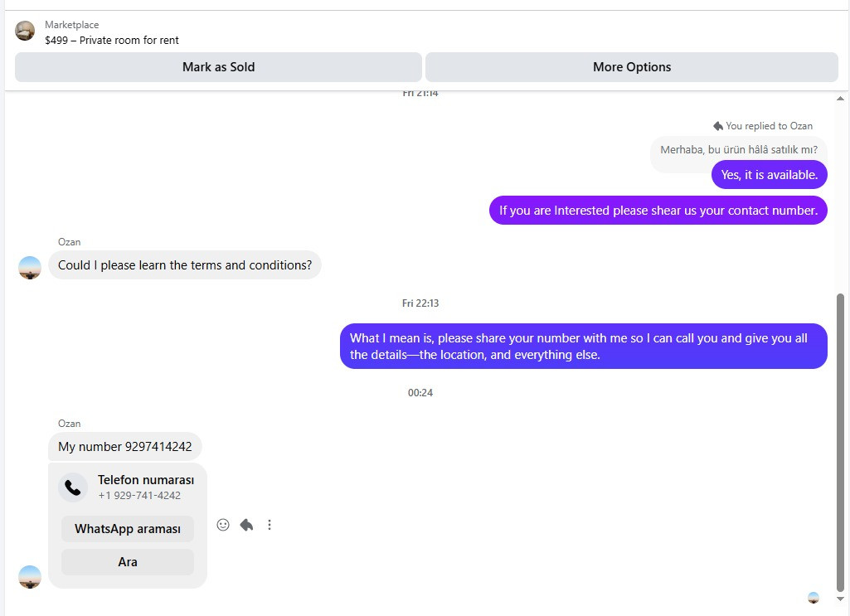Open the "$499 – Private room for rent" listing

click(x=112, y=40)
